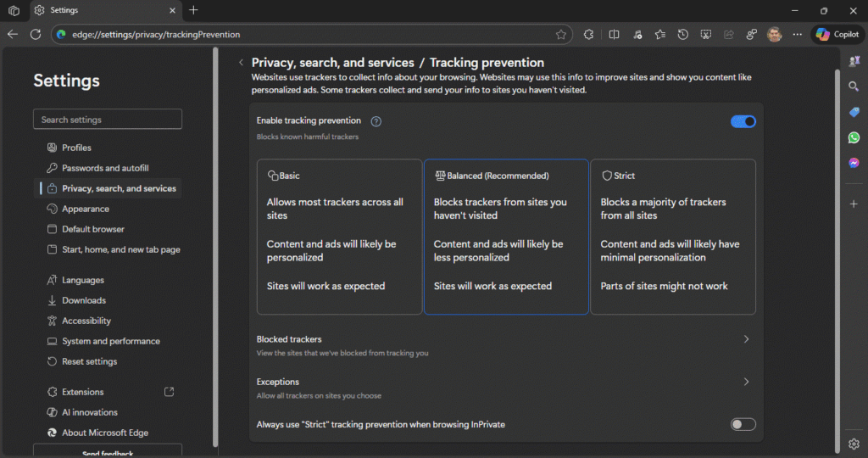Open Accessibility settings section
The width and height of the screenshot is (868, 458).
108,321
